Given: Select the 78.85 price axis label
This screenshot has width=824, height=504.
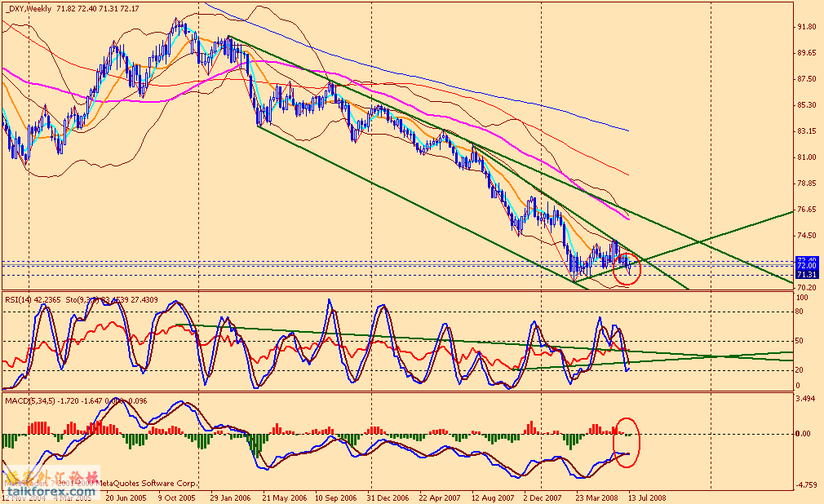Looking at the screenshot, I should point(806,183).
